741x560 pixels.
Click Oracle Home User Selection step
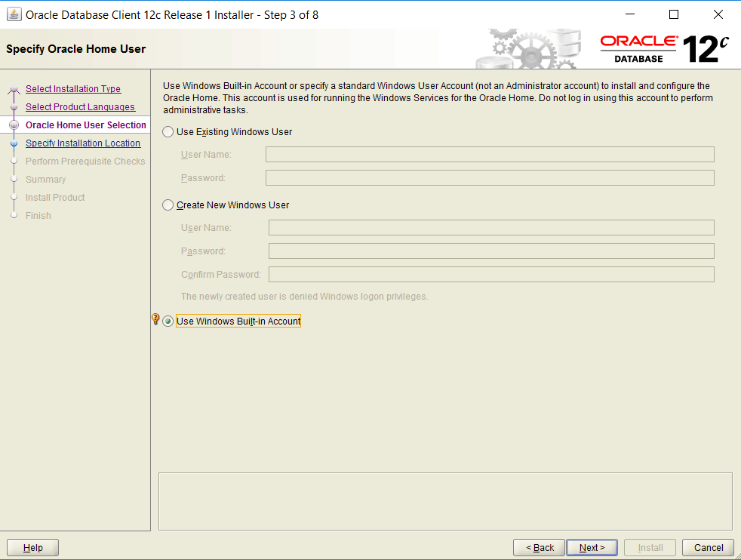[86, 125]
